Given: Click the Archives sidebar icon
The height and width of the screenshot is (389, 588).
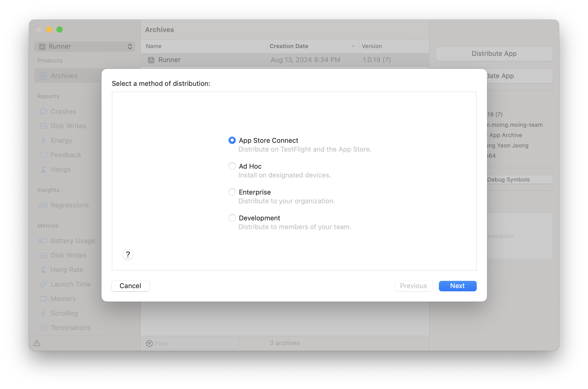Looking at the screenshot, I should pyautogui.click(x=43, y=76).
